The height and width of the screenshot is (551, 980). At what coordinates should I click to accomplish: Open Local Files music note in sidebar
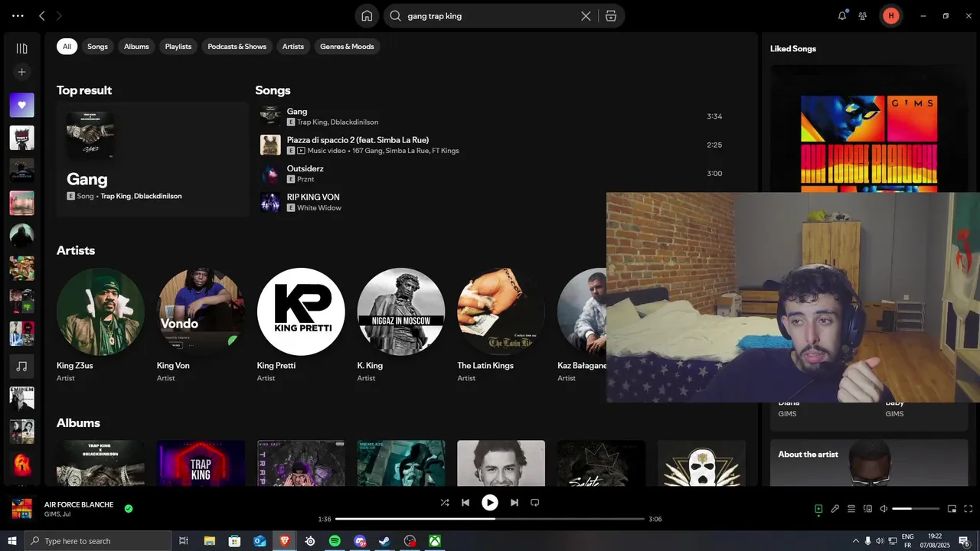(21, 367)
